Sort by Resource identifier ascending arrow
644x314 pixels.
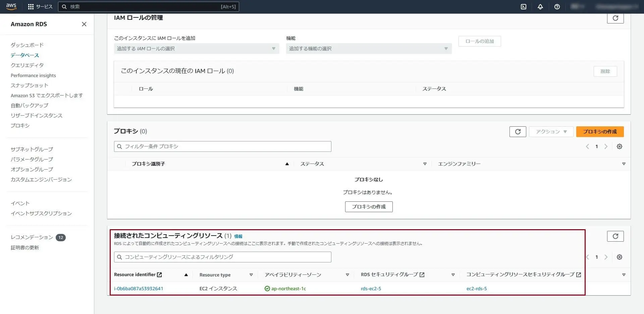[186, 275]
